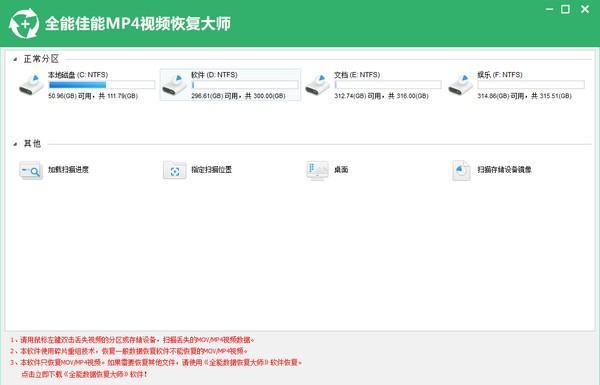This screenshot has height=385, width=600.
Task: Select the 本地磁盘 (C: NTFS) drive icon
Action: 31,85
